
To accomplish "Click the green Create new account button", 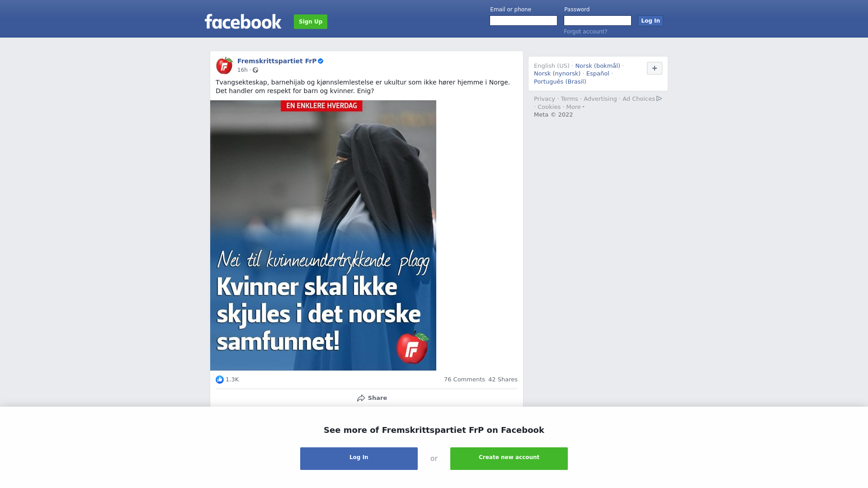I will point(509,459).
